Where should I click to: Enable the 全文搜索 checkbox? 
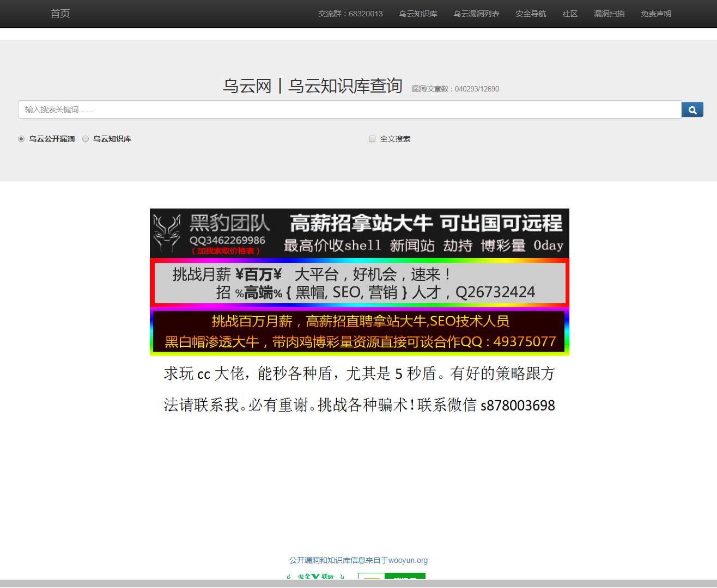[x=372, y=139]
